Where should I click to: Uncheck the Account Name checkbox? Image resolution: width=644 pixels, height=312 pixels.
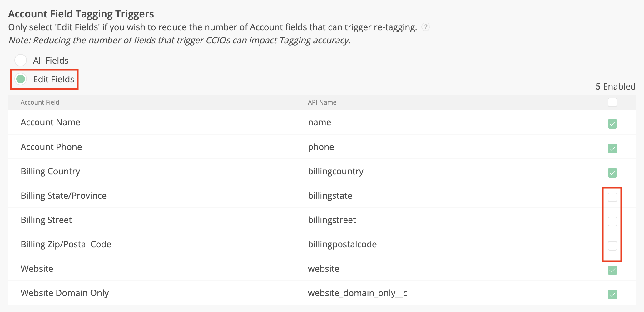point(612,124)
